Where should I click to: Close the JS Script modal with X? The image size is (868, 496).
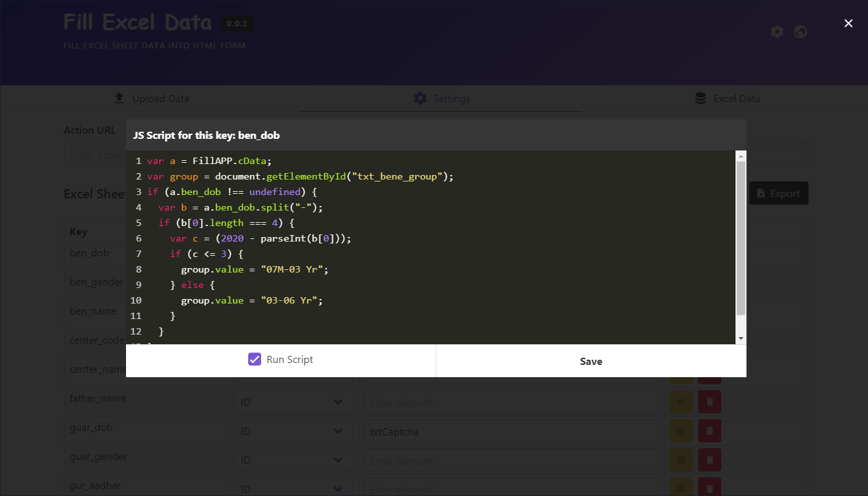pyautogui.click(x=849, y=23)
